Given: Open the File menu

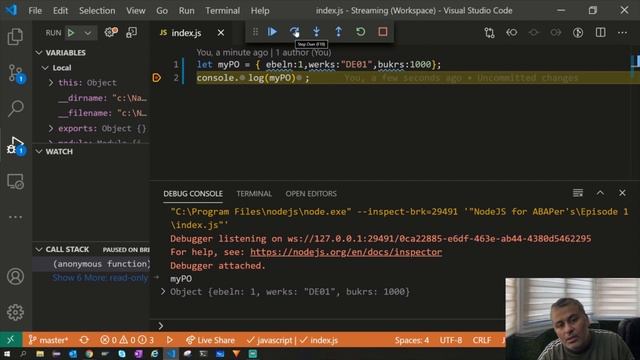Looking at the screenshot, I should click(x=35, y=11).
